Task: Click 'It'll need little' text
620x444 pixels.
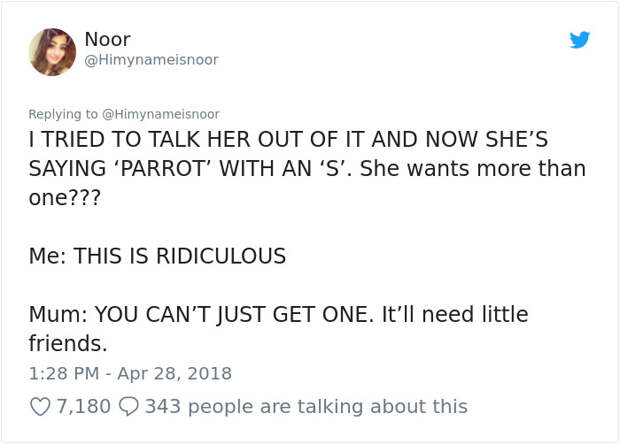Action: point(455,315)
